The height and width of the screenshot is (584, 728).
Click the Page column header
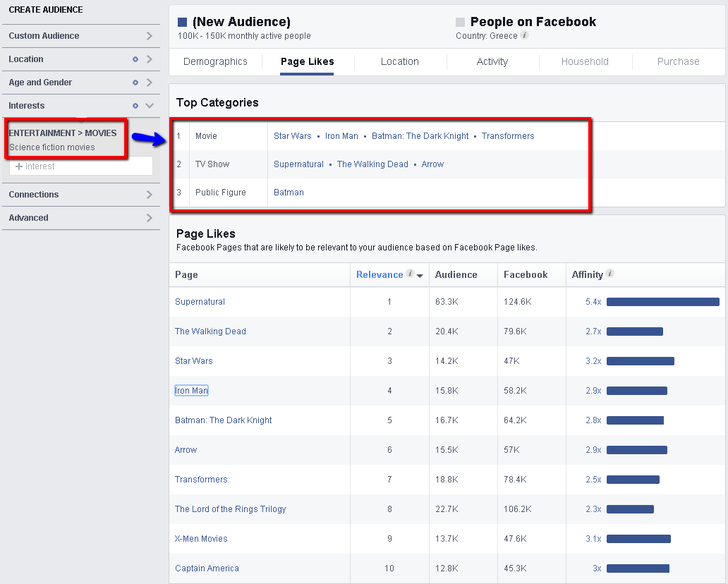186,275
